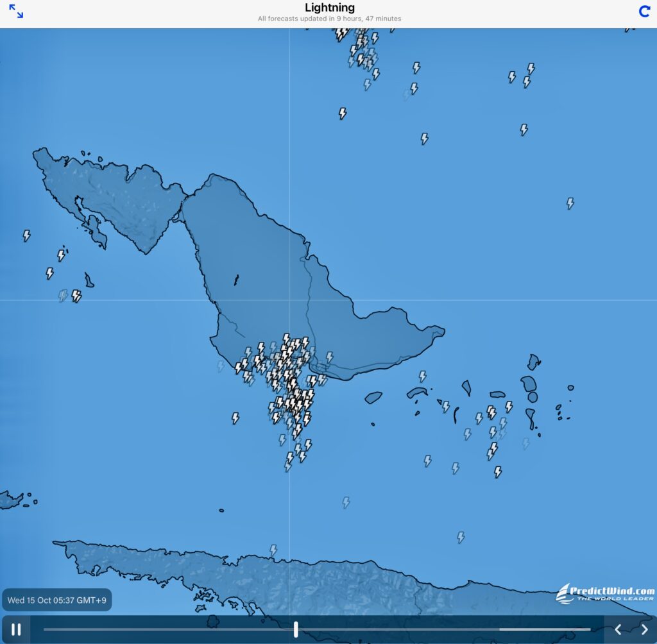Expand the map to fullscreen

tap(16, 12)
